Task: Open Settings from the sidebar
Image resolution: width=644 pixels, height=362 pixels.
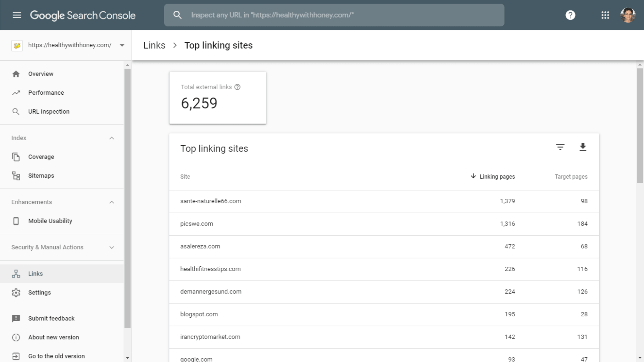Action: [62, 292]
